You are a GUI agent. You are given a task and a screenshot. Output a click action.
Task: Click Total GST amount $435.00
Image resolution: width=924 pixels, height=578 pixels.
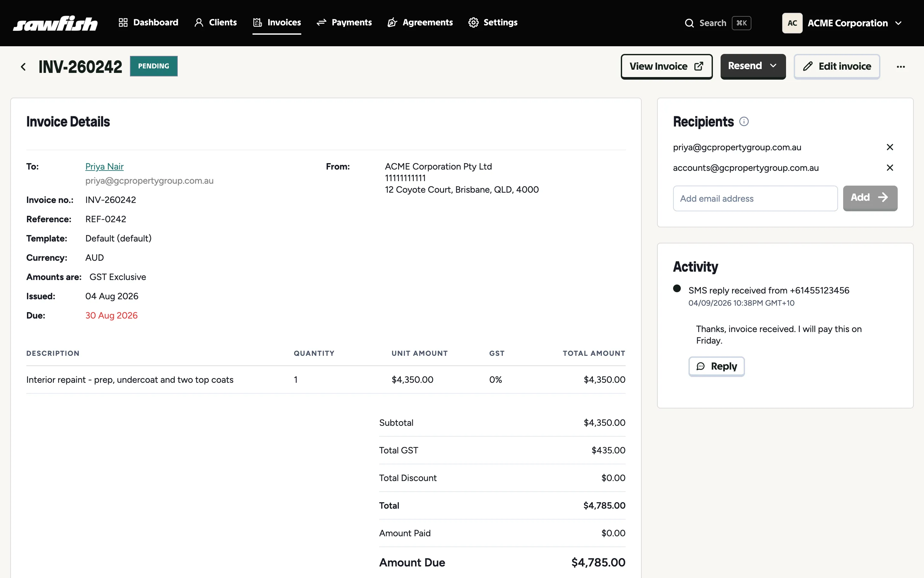(x=608, y=450)
